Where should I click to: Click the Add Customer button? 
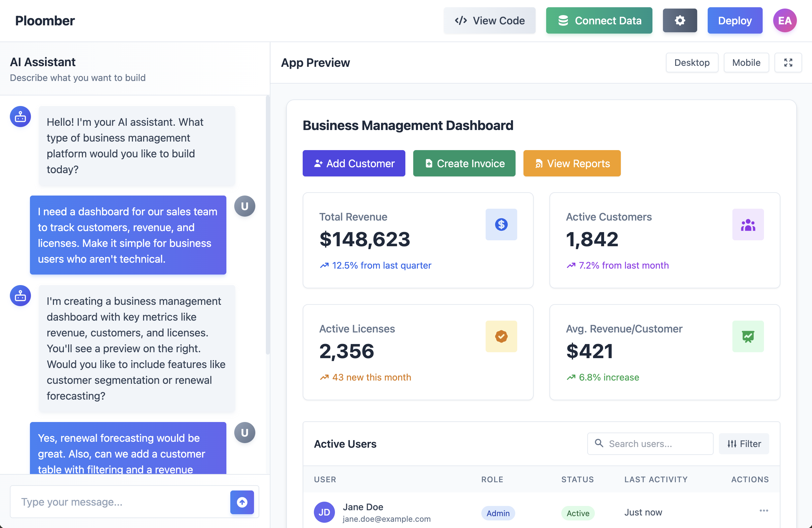click(353, 164)
